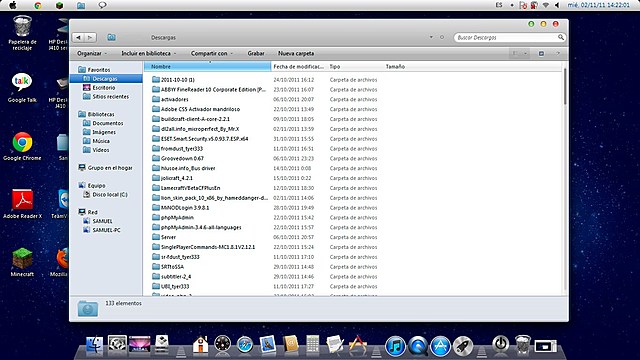The width and height of the screenshot is (640, 360).
Task: Click the ES language indicator
Action: tap(499, 5)
